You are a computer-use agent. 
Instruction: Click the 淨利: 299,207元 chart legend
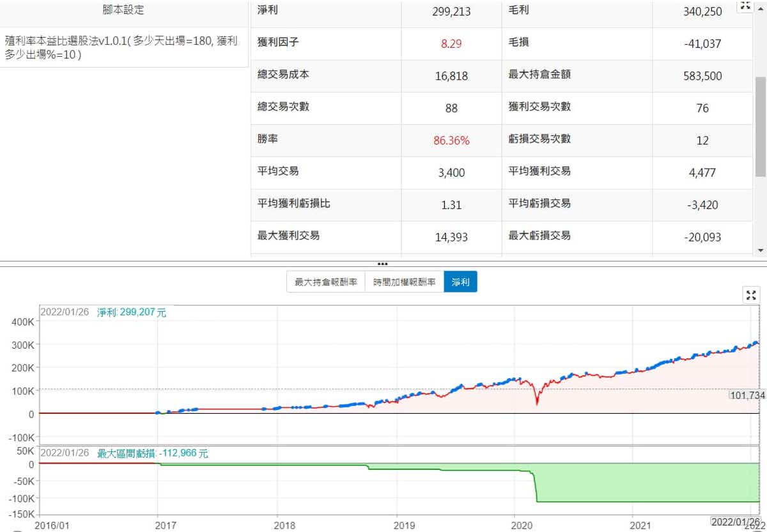pyautogui.click(x=131, y=313)
